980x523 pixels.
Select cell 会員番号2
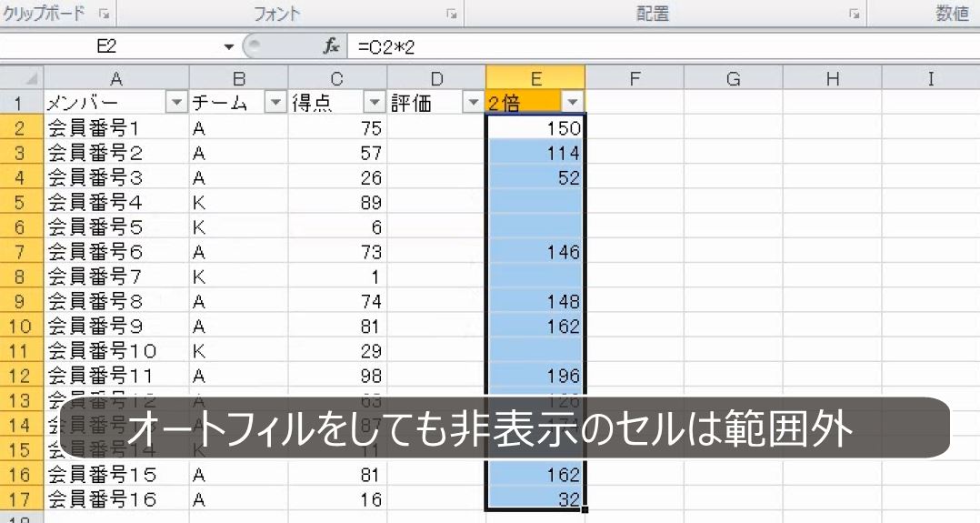(116, 153)
